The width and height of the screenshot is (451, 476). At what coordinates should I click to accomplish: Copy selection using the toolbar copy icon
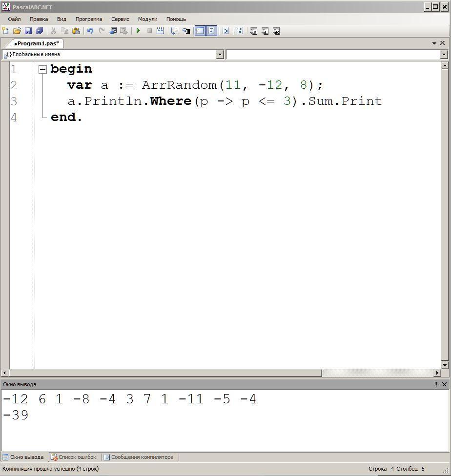tap(64, 31)
